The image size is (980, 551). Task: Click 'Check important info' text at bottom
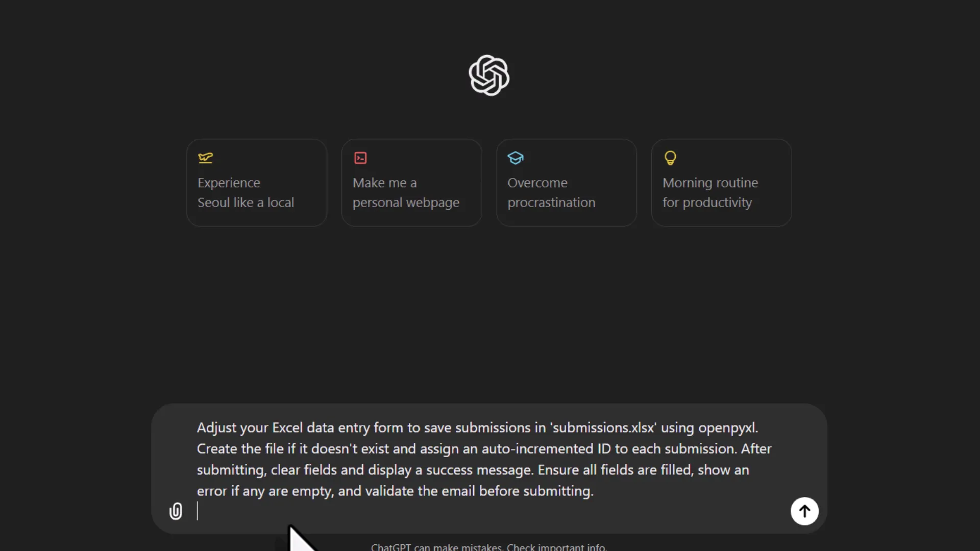coord(556,547)
